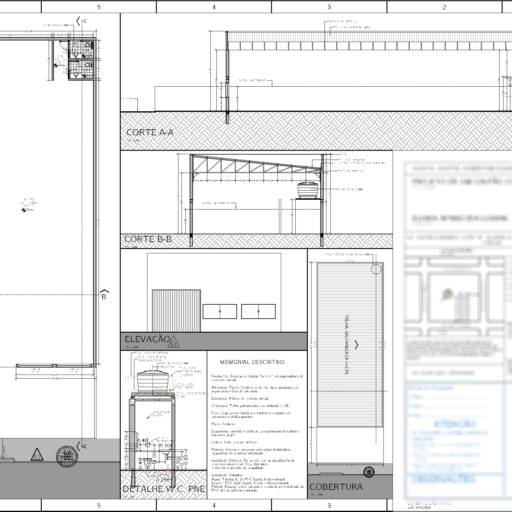The image size is (512, 512).
Task: Click the triangle symbol after the ELEVAÇÃO title
Action: [173, 341]
